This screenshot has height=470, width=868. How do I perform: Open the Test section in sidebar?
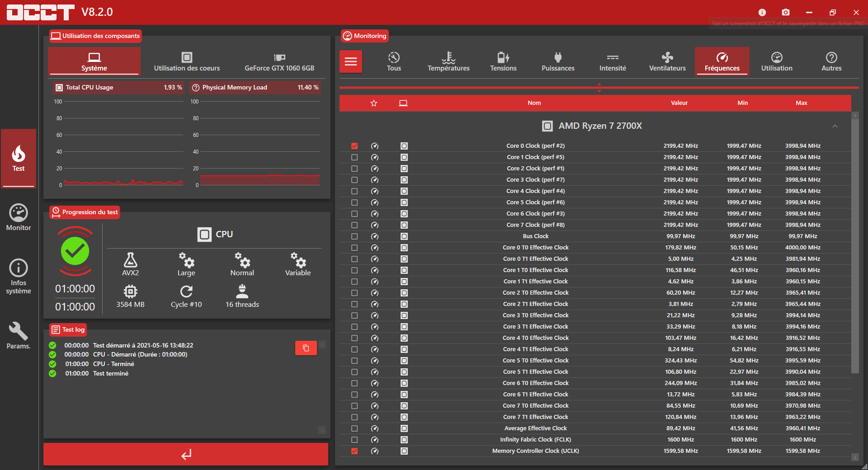19,158
